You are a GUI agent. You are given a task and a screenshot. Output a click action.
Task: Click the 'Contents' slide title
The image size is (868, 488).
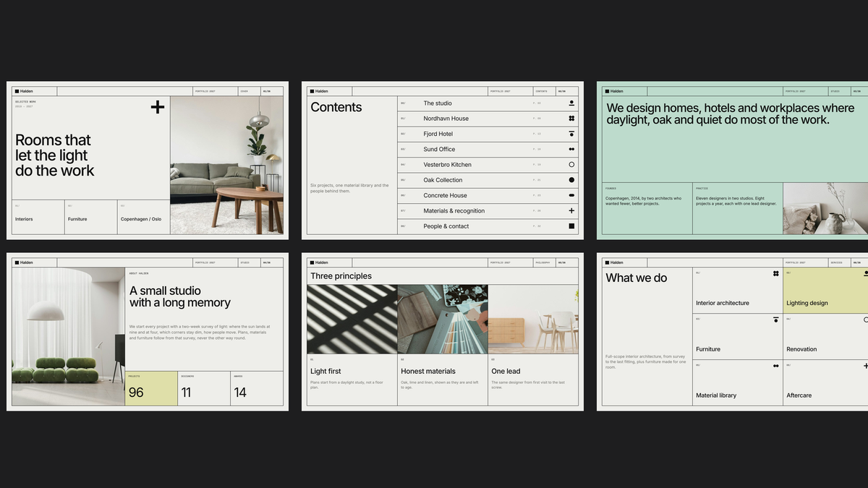336,107
